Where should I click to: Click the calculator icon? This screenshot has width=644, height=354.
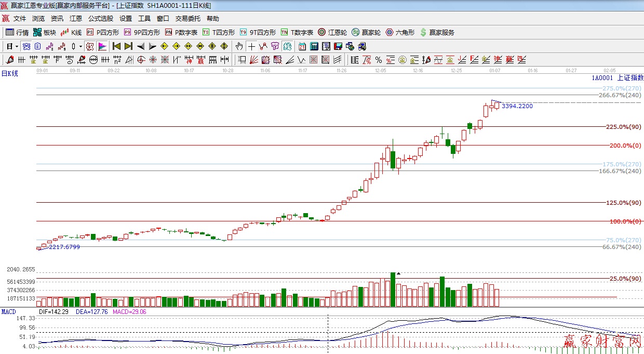[x=314, y=46]
